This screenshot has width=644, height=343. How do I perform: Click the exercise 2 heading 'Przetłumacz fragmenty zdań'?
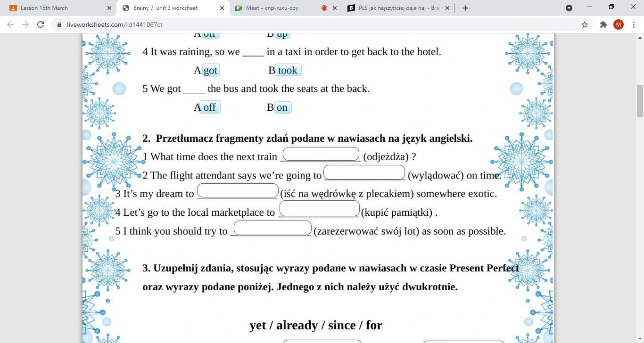(x=307, y=139)
